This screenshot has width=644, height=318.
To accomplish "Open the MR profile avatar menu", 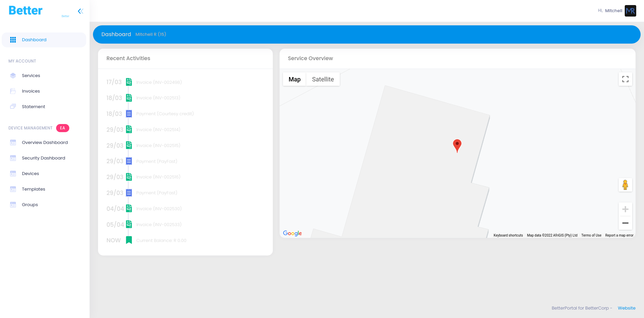I will coord(630,10).
